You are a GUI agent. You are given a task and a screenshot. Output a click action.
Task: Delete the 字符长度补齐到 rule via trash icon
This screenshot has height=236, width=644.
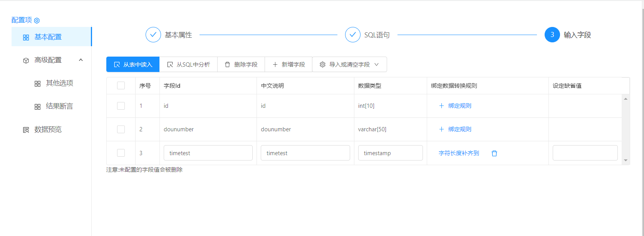[494, 153]
